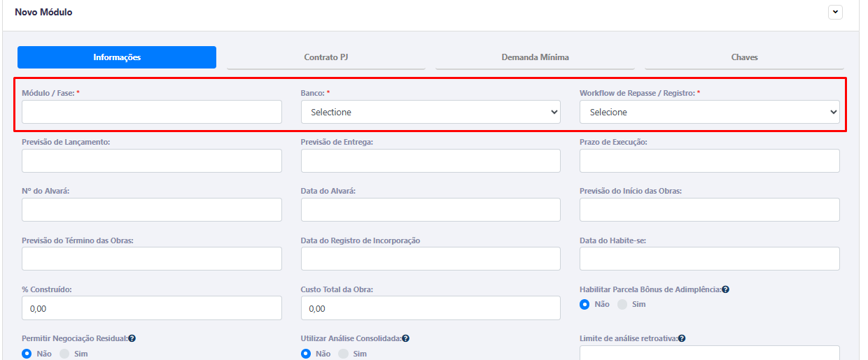Click the Custo Total da Obra field
This screenshot has width=868, height=360.
[430, 308]
